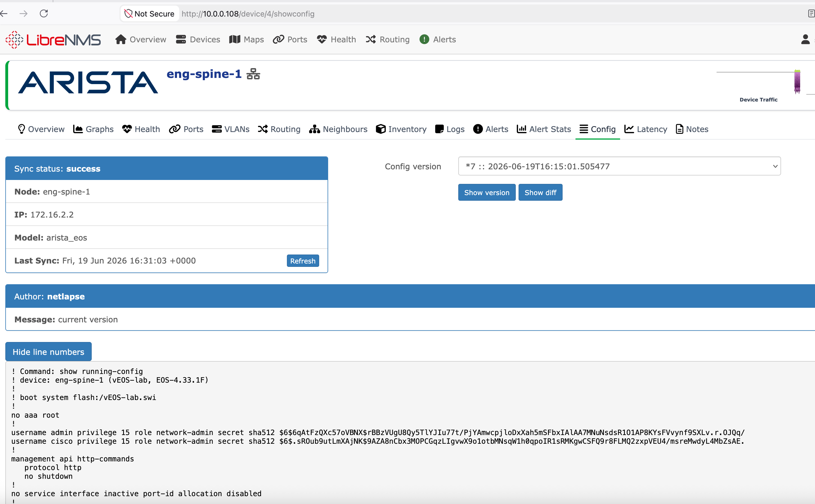Open the user account icon
815x504 pixels.
click(805, 39)
